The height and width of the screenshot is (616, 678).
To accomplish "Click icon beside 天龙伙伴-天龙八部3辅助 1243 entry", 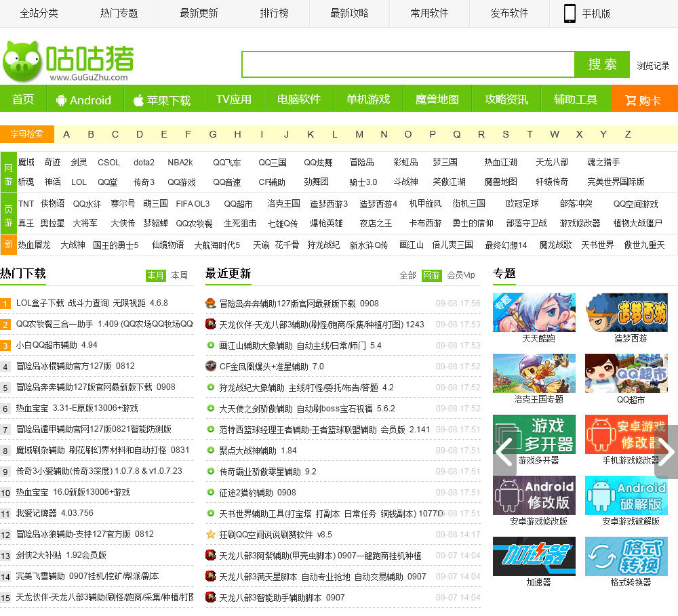I will (211, 324).
